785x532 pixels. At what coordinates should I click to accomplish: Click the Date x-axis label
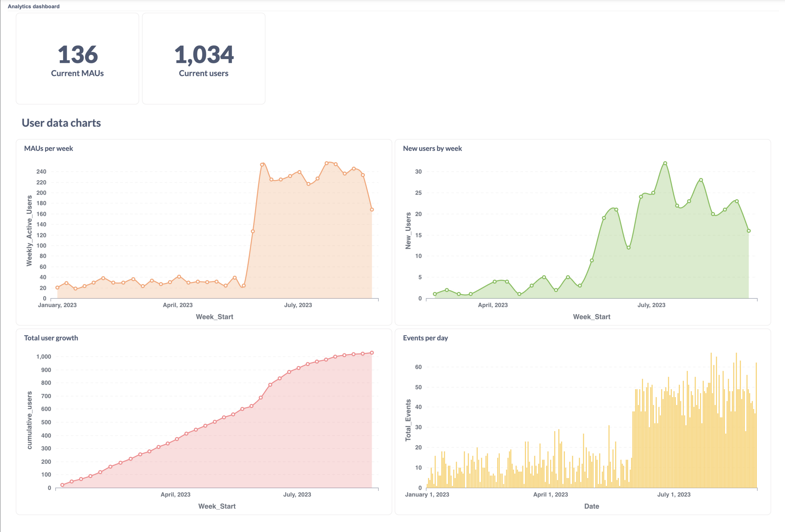pos(592,506)
